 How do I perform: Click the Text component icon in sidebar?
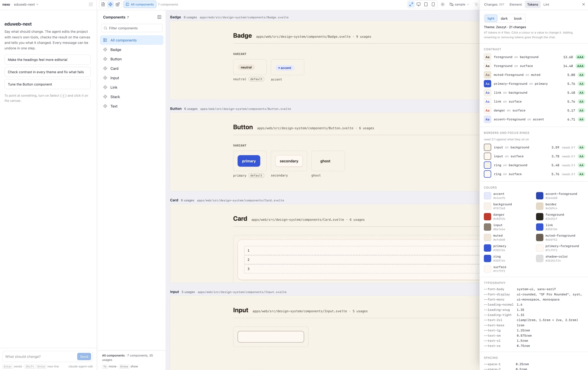pos(105,106)
